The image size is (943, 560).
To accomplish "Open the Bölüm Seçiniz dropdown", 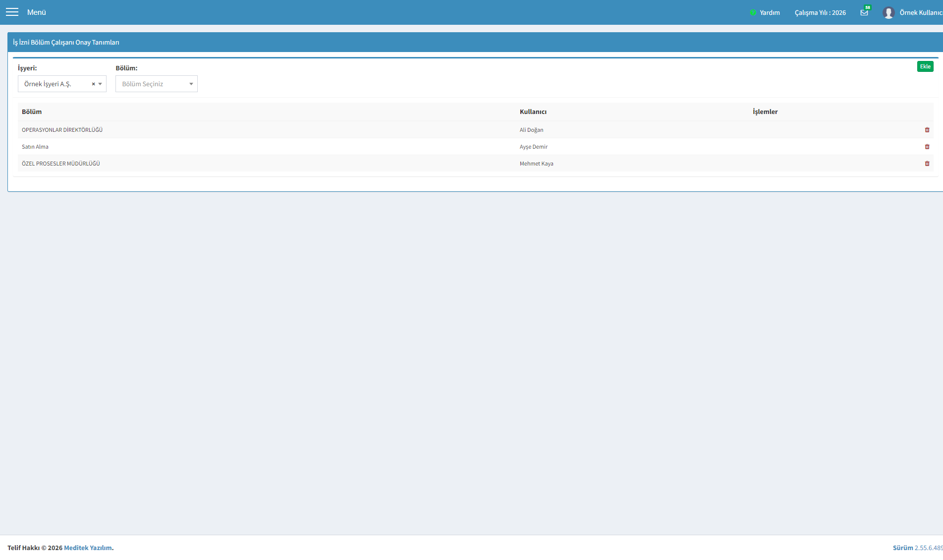I will tap(157, 84).
